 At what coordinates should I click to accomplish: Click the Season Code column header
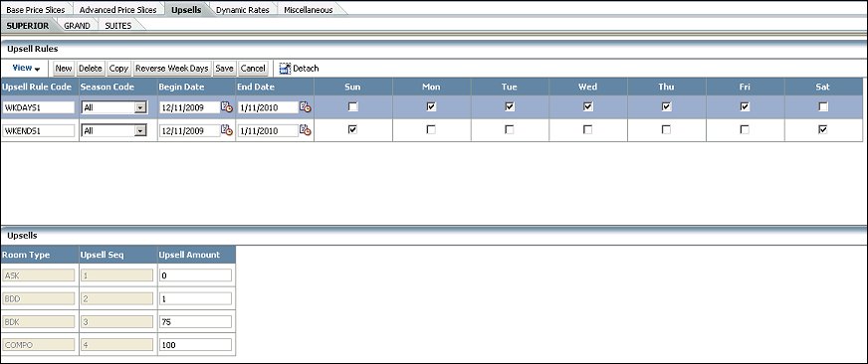tap(117, 87)
